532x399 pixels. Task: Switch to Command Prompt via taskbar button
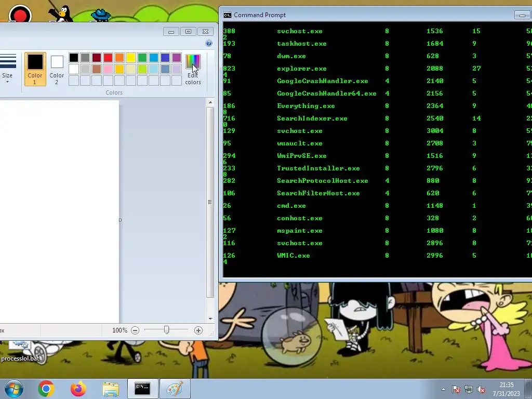tap(142, 389)
